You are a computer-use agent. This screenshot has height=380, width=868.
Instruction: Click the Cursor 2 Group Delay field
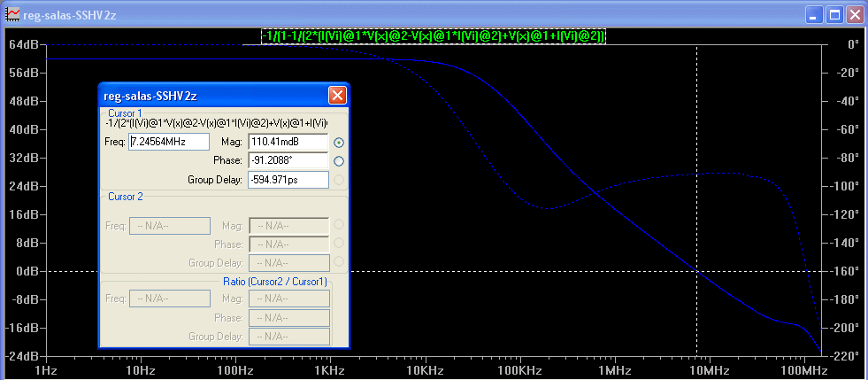[x=289, y=262]
